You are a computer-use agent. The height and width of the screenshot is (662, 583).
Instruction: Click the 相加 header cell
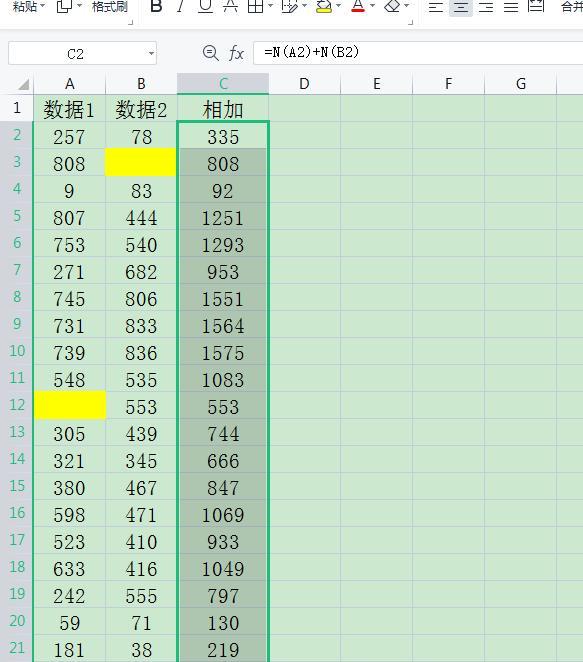coord(223,109)
